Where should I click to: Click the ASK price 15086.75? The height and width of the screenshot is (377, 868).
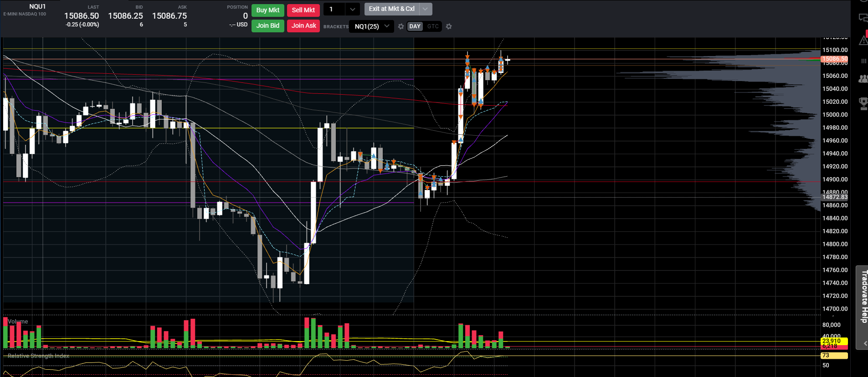[x=169, y=16]
